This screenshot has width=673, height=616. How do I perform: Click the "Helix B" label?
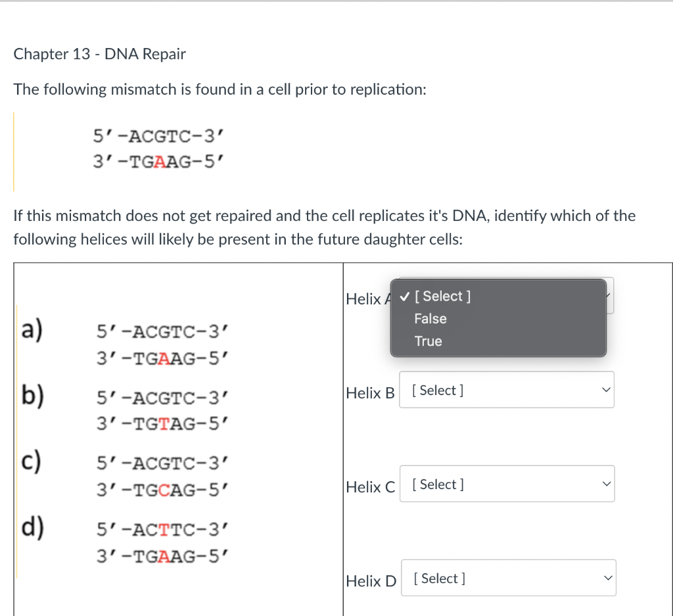(x=369, y=392)
